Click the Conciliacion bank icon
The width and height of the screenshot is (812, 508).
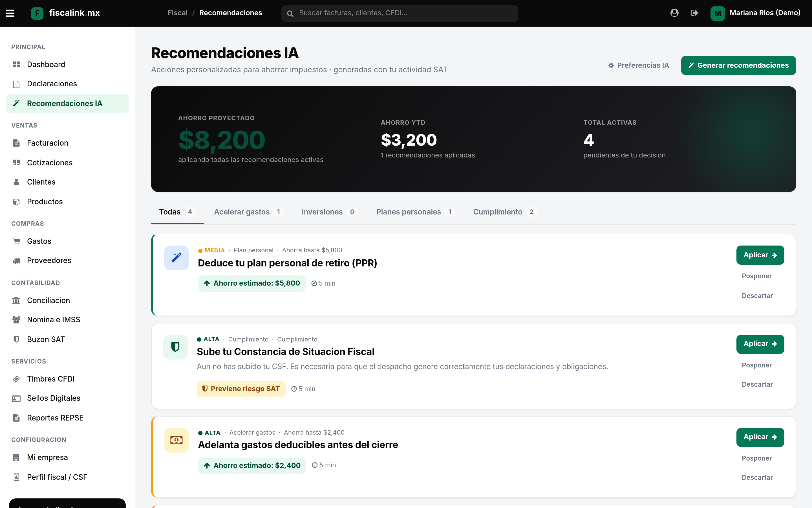point(16,300)
